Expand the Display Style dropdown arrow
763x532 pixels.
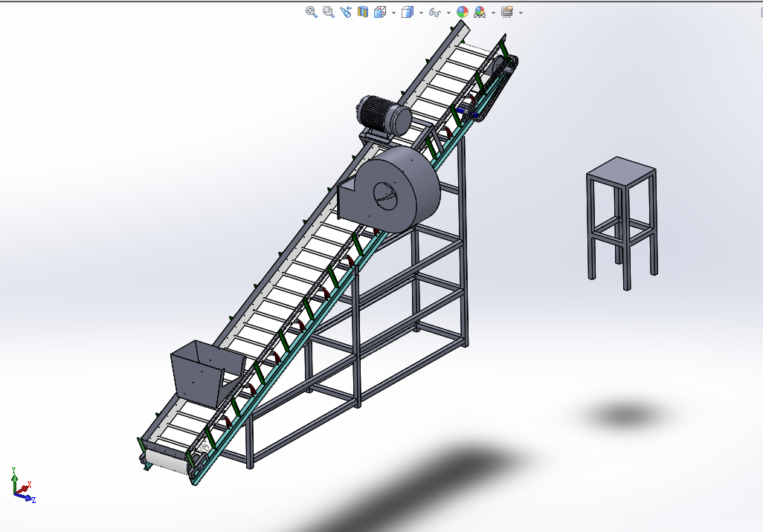tap(421, 13)
